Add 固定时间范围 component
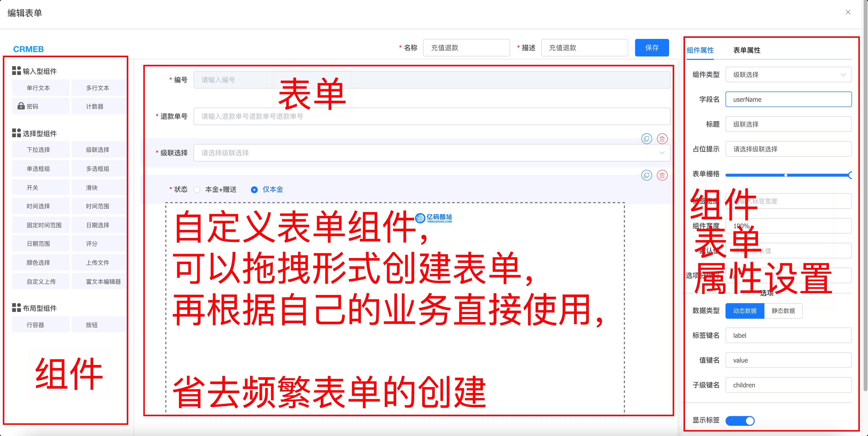The width and height of the screenshot is (868, 436). tap(41, 225)
